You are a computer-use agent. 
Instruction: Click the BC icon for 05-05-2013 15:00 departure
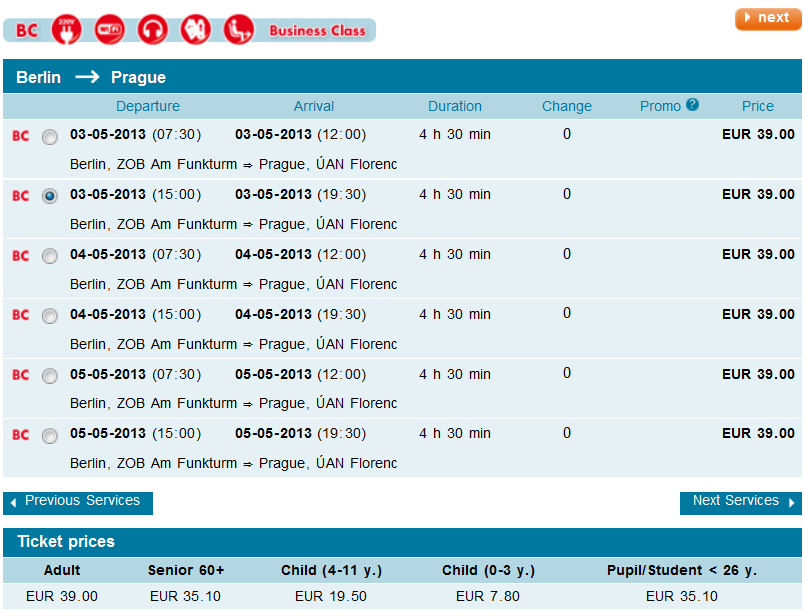click(21, 435)
